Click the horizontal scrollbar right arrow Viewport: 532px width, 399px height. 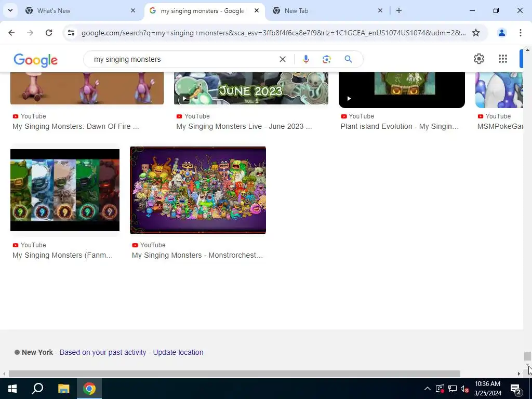[x=519, y=374]
